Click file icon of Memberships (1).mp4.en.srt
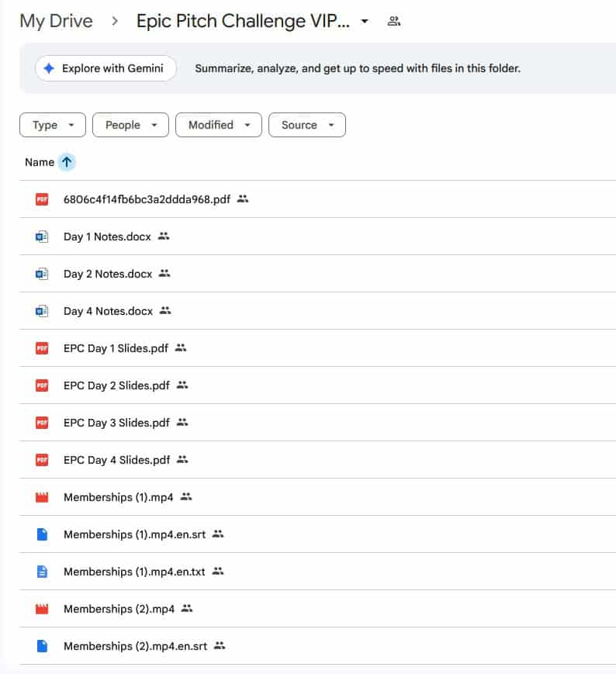 (42, 534)
